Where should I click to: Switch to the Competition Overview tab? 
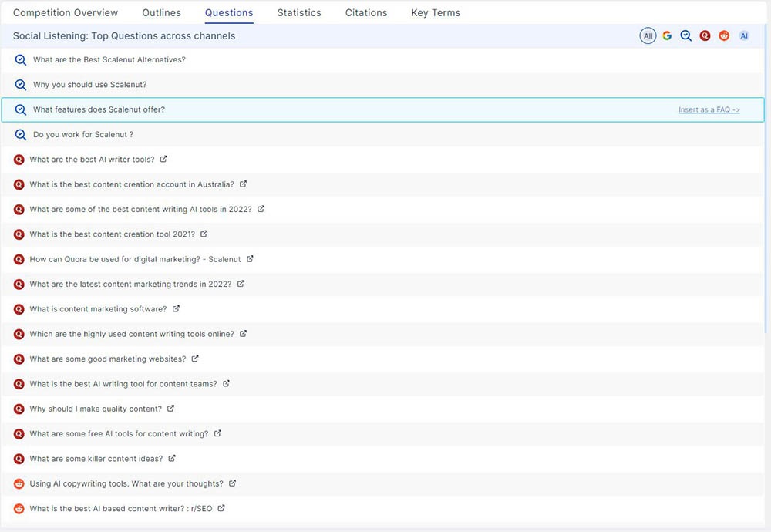[66, 12]
